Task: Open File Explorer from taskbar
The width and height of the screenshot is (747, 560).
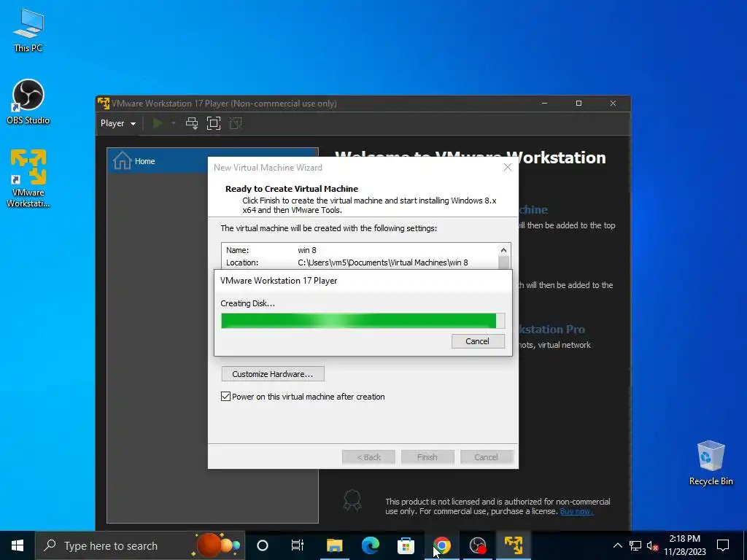Action: click(x=334, y=545)
